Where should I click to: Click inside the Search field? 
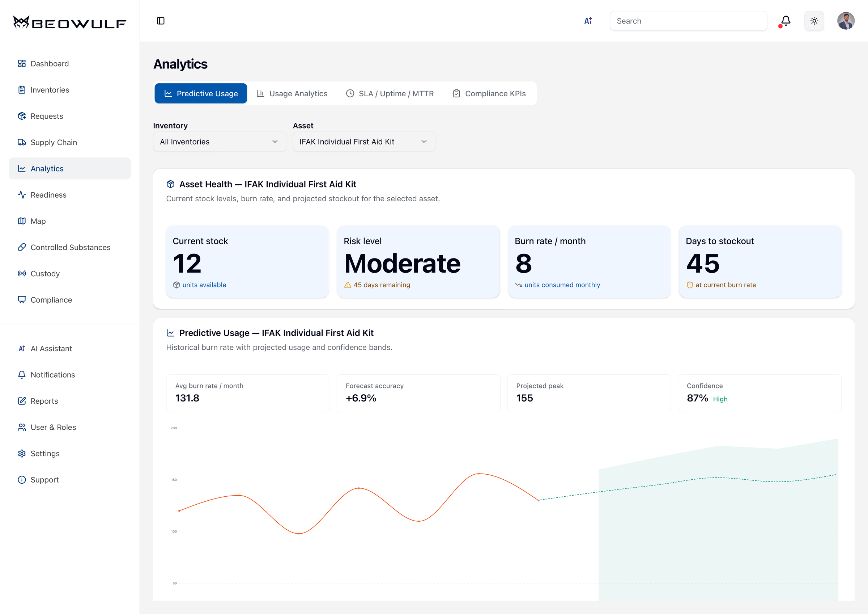688,21
